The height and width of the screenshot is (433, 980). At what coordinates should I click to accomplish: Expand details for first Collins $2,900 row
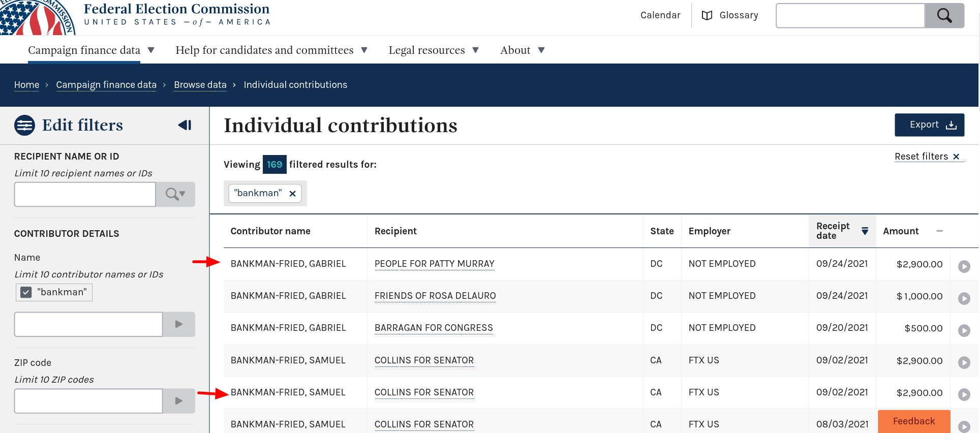click(x=964, y=362)
